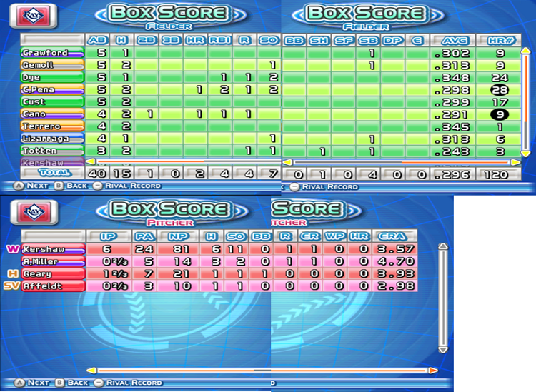Click the 2.98 ERA value

click(395, 286)
